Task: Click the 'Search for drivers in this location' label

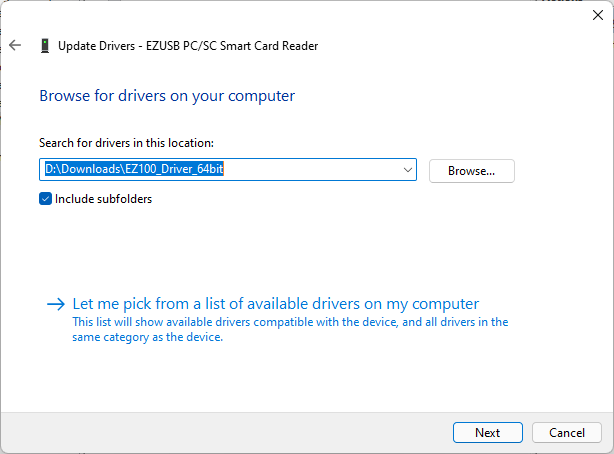Action: pyautogui.click(x=126, y=143)
